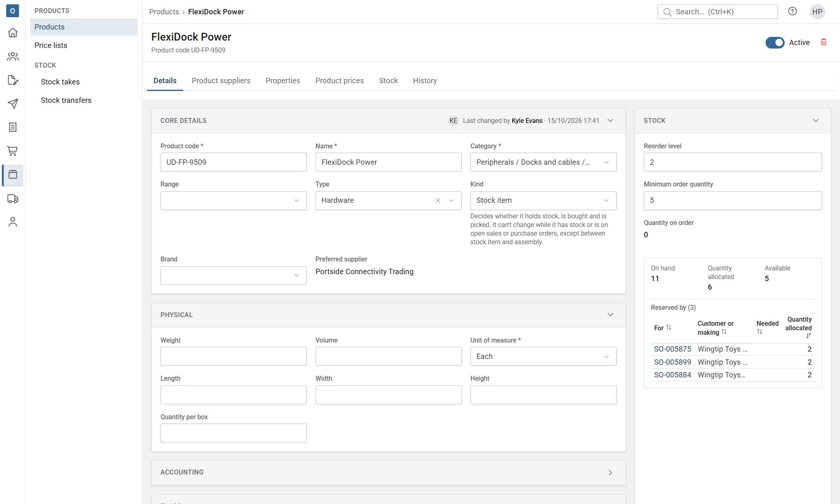Open Price lists in side menu
Screen dimensions: 840x504
point(84,45)
